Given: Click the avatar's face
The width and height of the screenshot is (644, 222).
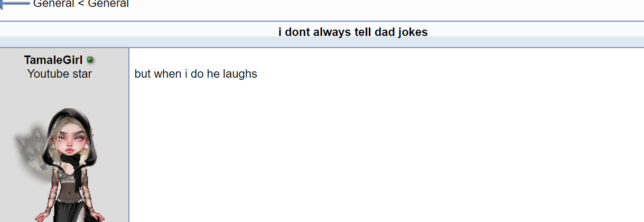Looking at the screenshot, I should (70, 140).
